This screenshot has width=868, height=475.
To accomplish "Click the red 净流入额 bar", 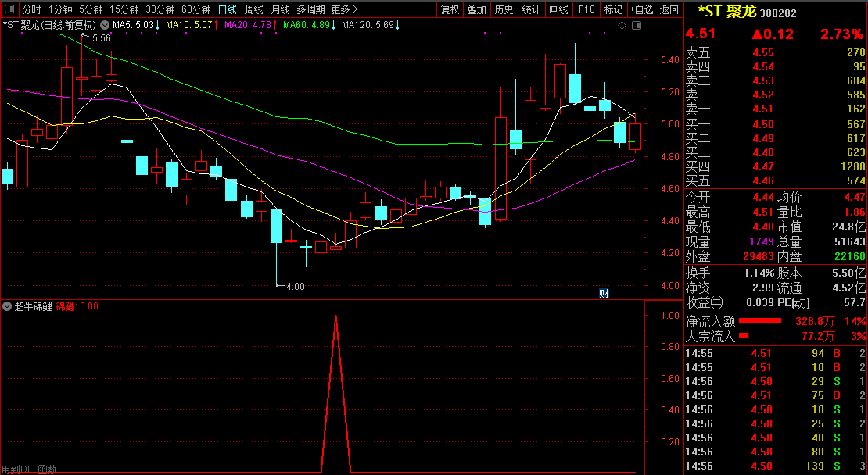I will [x=760, y=321].
